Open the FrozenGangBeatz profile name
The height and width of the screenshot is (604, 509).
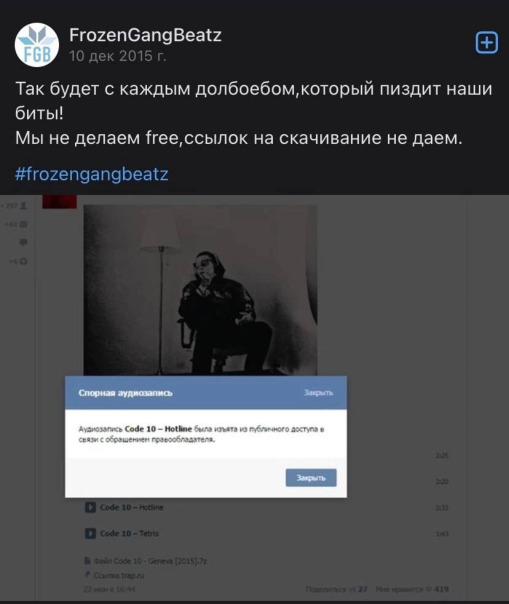click(145, 35)
